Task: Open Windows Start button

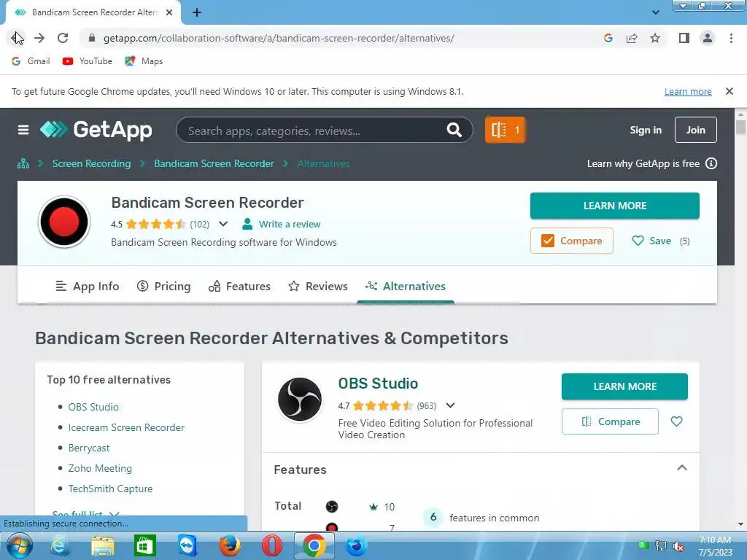Action: click(x=20, y=545)
